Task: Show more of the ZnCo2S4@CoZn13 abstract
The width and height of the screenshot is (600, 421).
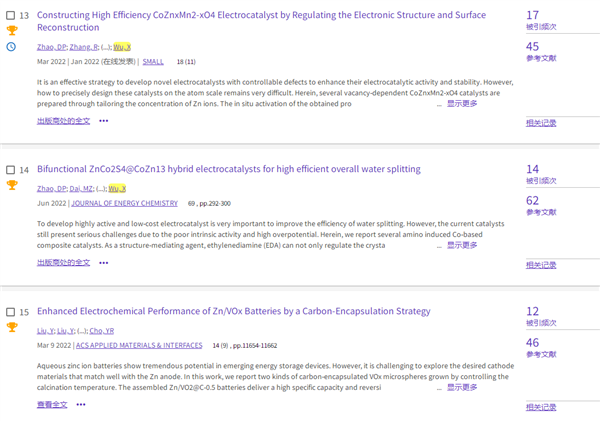Action: [461, 245]
